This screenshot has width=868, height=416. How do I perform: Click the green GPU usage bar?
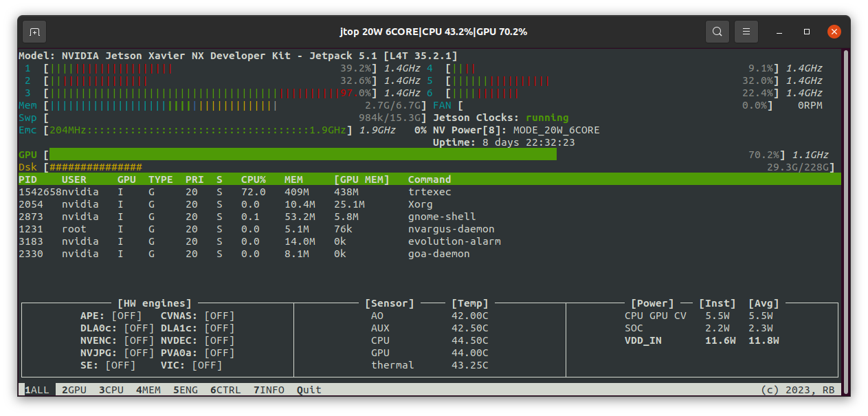coord(302,155)
